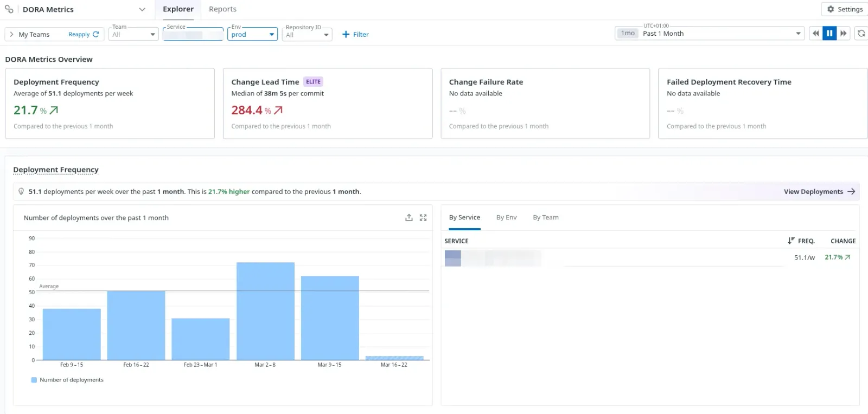Click the DORA Metrics link icon
The height and width of the screenshot is (414, 868).
click(9, 9)
